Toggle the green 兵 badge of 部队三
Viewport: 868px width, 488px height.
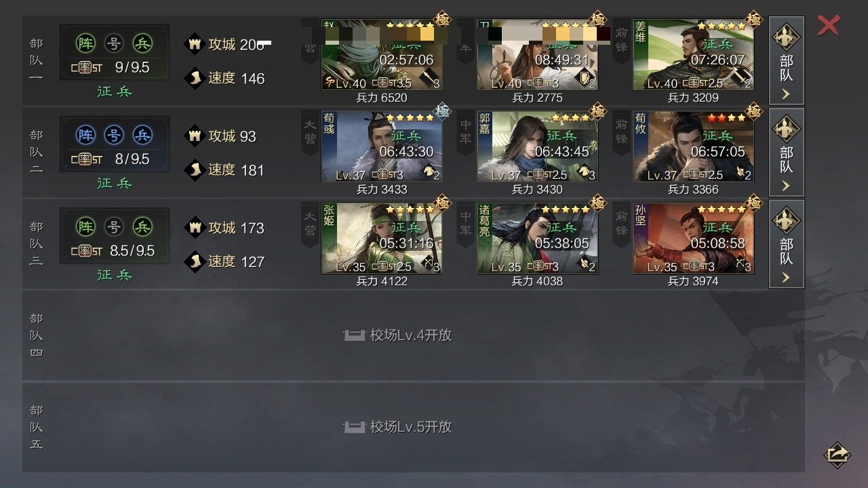[142, 226]
